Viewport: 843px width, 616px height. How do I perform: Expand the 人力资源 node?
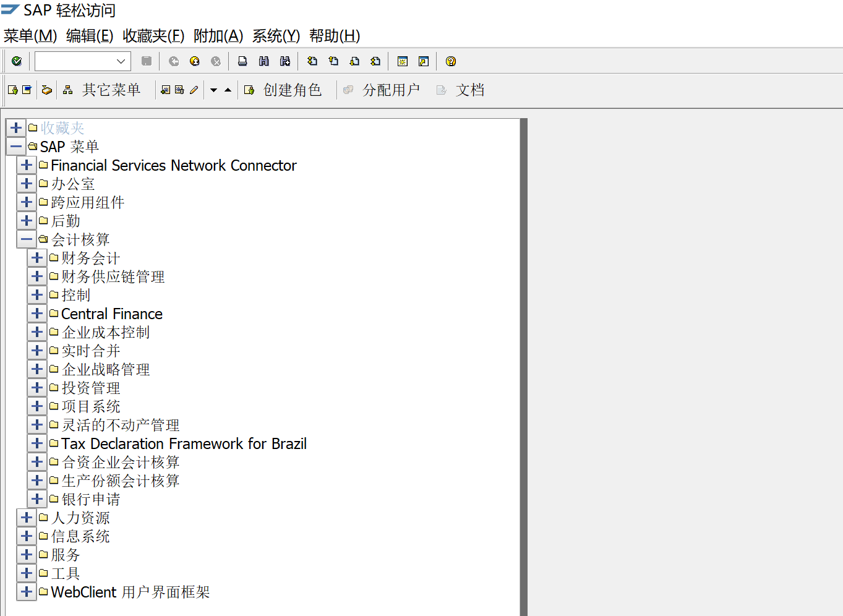point(27,518)
